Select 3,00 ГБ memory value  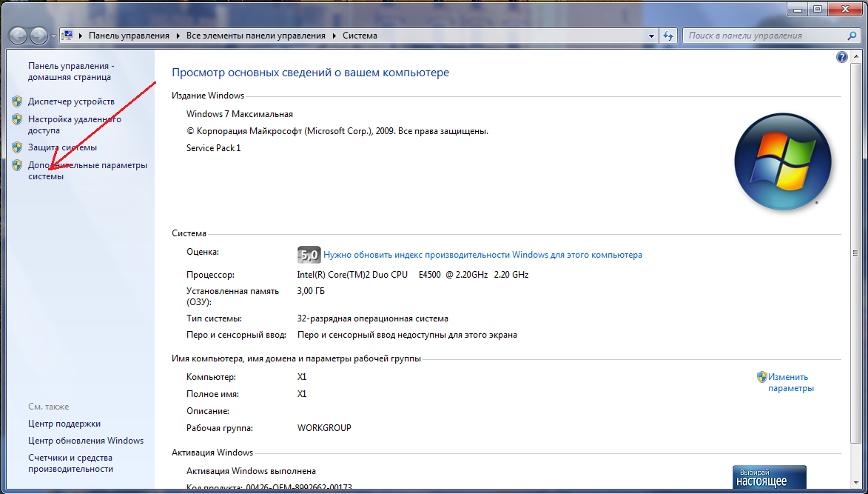311,291
